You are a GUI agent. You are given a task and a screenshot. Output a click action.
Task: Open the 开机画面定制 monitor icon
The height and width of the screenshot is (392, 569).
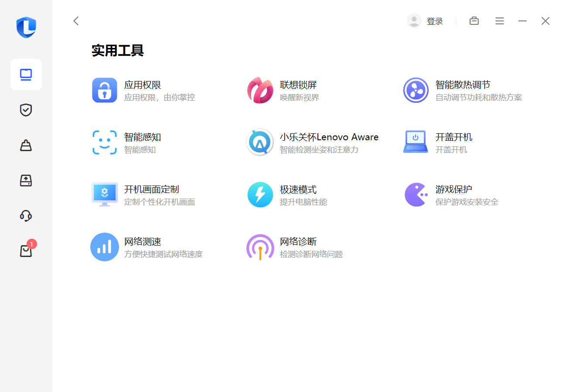(x=105, y=194)
